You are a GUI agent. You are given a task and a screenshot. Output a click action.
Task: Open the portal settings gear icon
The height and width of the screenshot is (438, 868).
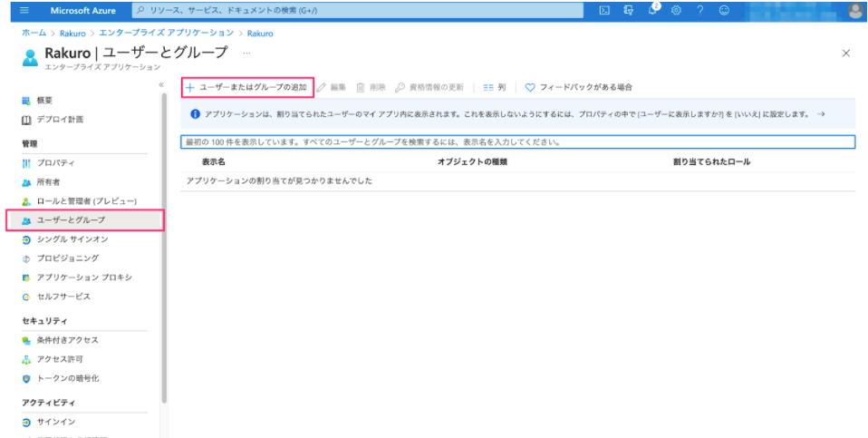676,11
